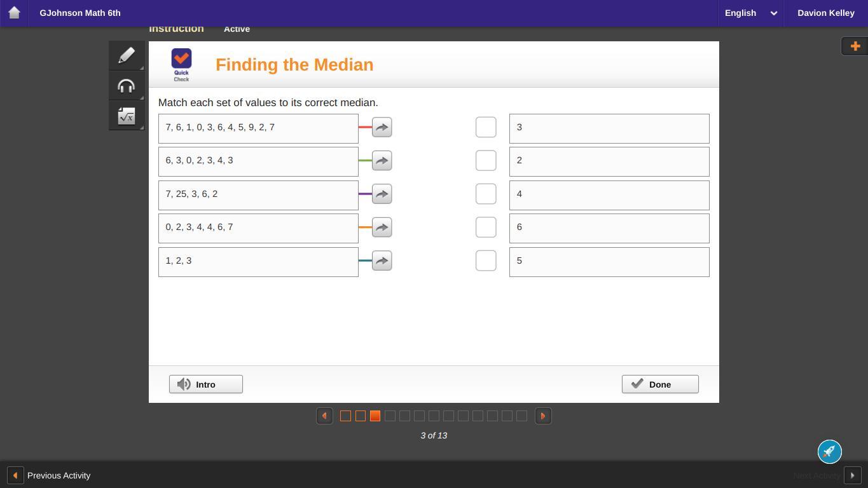Click the rocket launcher icon

click(829, 452)
